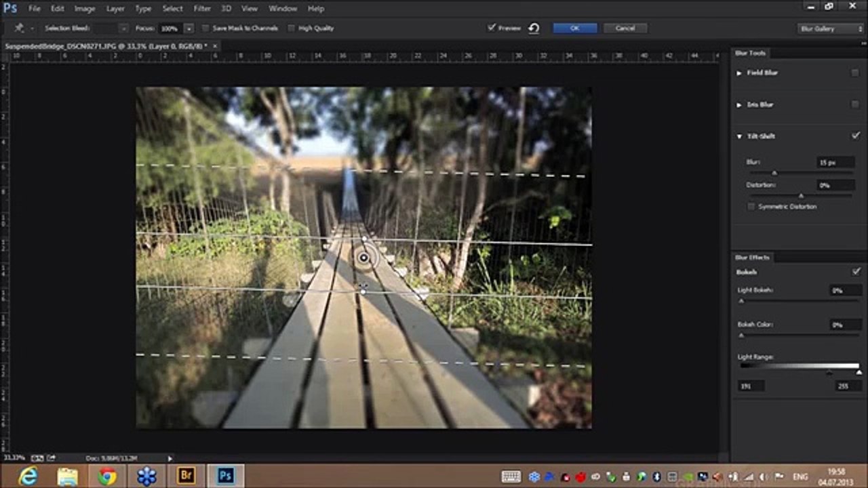
Task: Switch to Photoshop in the taskbar
Action: pos(225,476)
